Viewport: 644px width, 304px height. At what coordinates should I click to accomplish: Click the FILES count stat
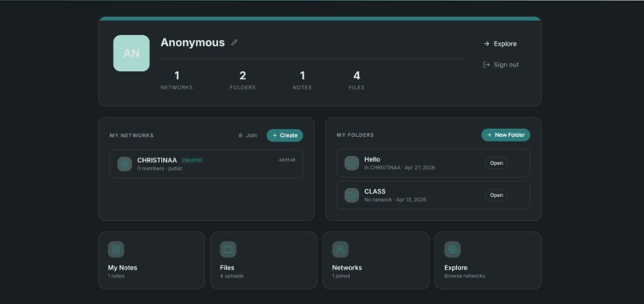(x=356, y=80)
